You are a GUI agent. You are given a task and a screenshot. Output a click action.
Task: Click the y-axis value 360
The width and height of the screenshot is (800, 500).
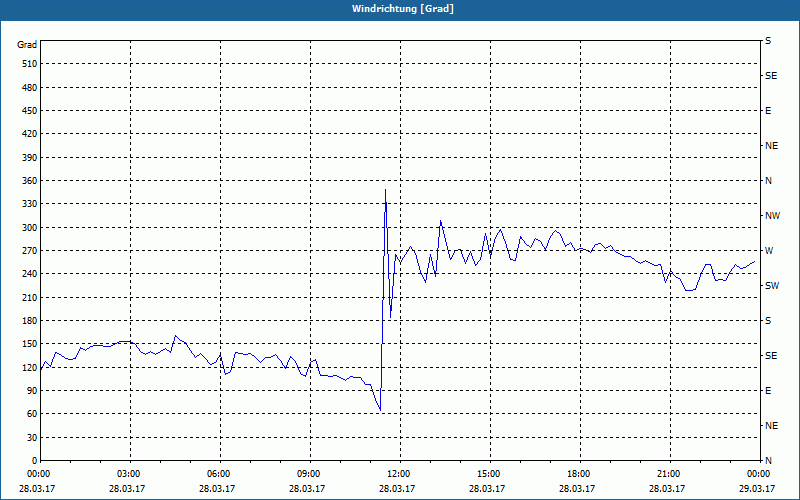click(x=30, y=181)
